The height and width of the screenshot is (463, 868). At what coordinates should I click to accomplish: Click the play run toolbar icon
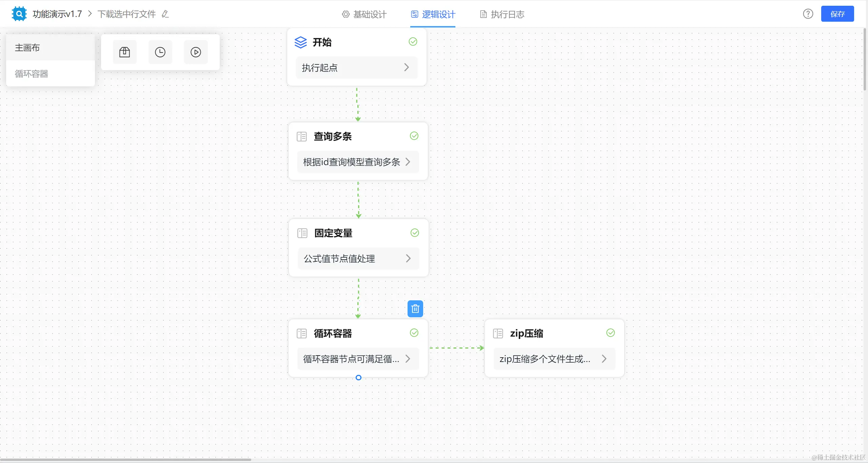pyautogui.click(x=196, y=52)
